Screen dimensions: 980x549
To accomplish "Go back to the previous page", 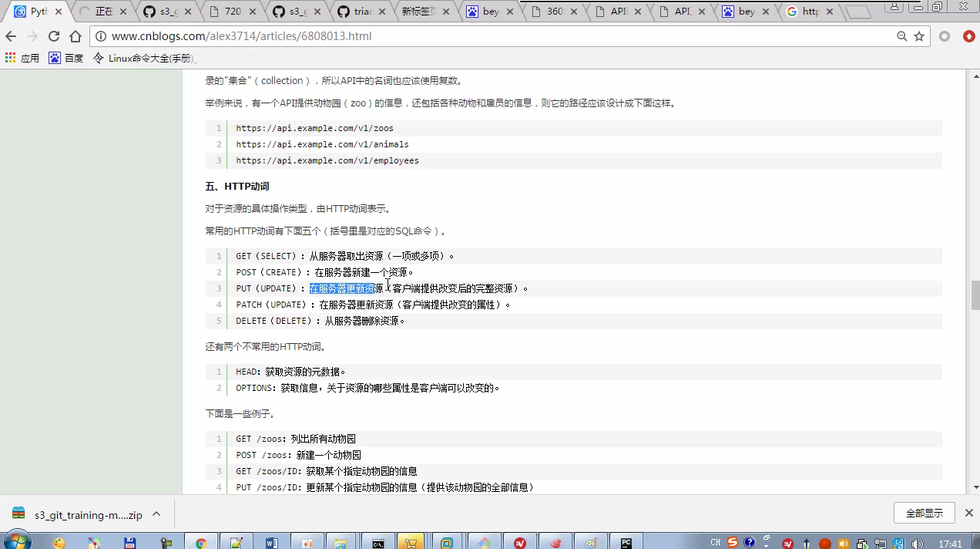I will pyautogui.click(x=11, y=36).
